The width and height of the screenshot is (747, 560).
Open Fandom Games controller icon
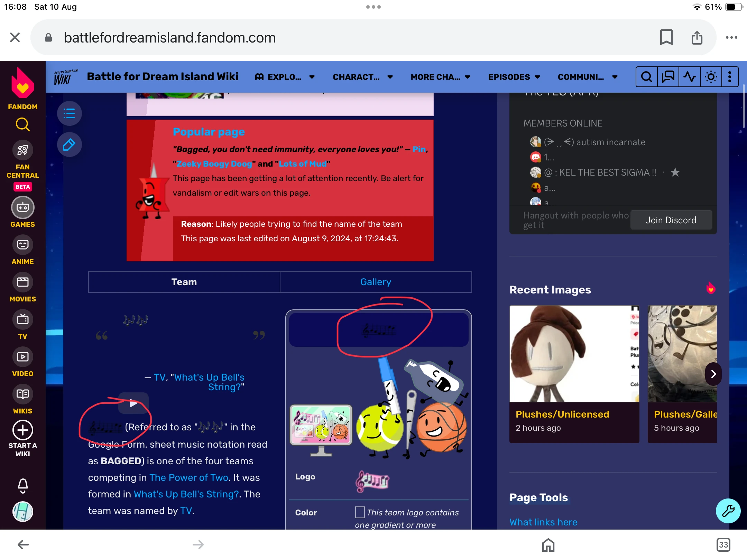23,207
